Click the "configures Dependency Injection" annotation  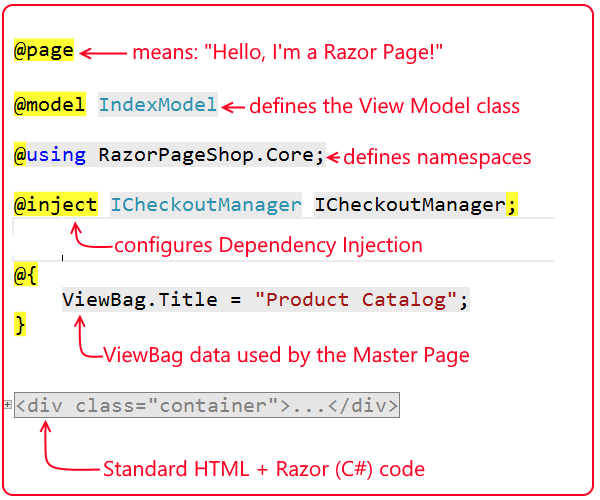(268, 245)
